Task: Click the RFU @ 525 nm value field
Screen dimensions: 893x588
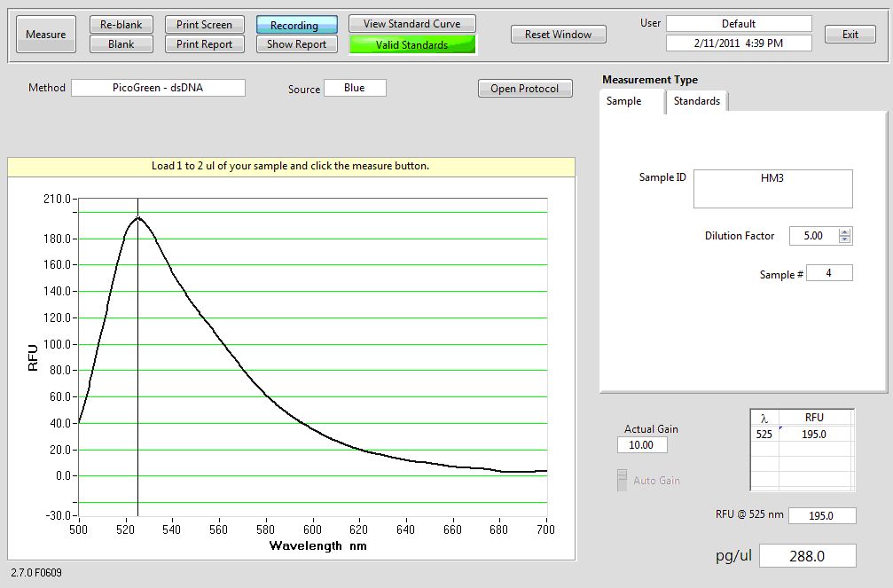Action: [x=822, y=515]
